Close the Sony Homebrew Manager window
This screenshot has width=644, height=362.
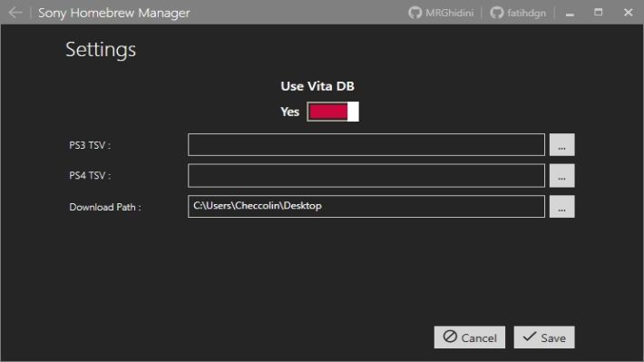tap(628, 13)
